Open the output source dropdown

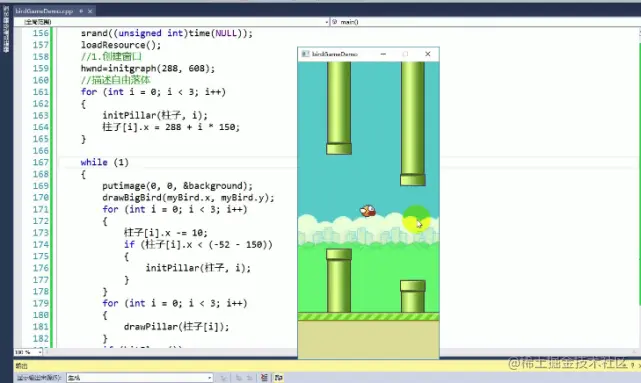pos(140,378)
